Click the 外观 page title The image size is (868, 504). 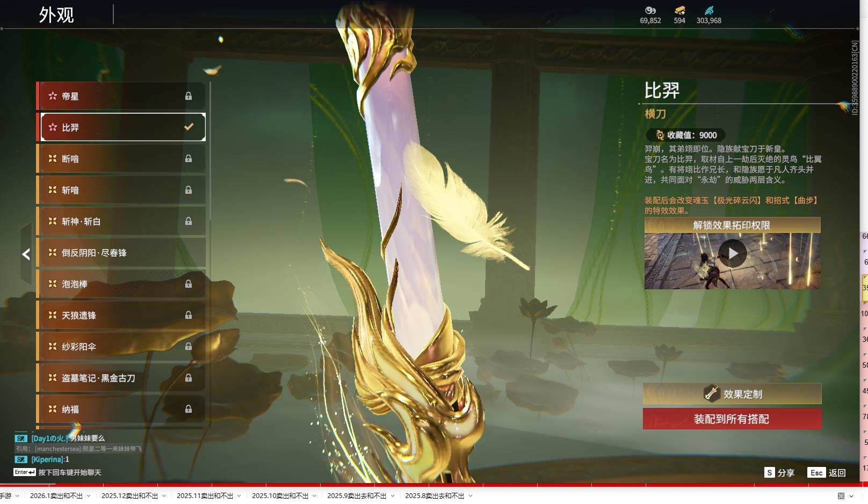point(56,14)
